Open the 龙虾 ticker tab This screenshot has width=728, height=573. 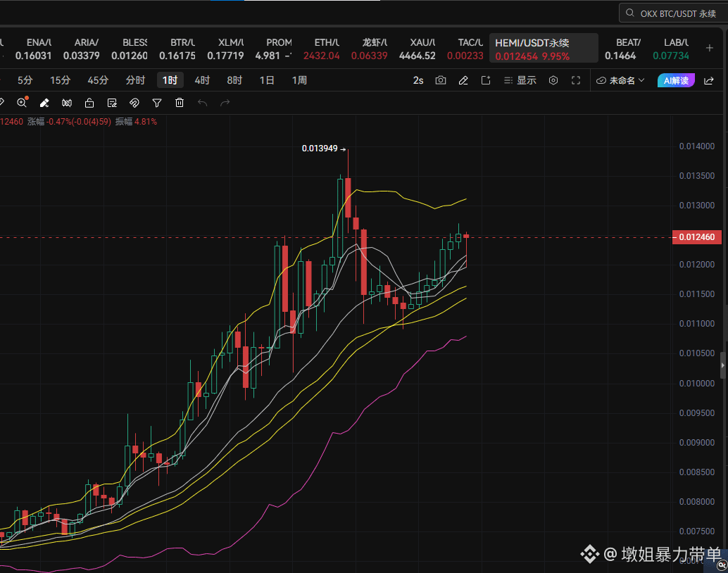(x=370, y=49)
